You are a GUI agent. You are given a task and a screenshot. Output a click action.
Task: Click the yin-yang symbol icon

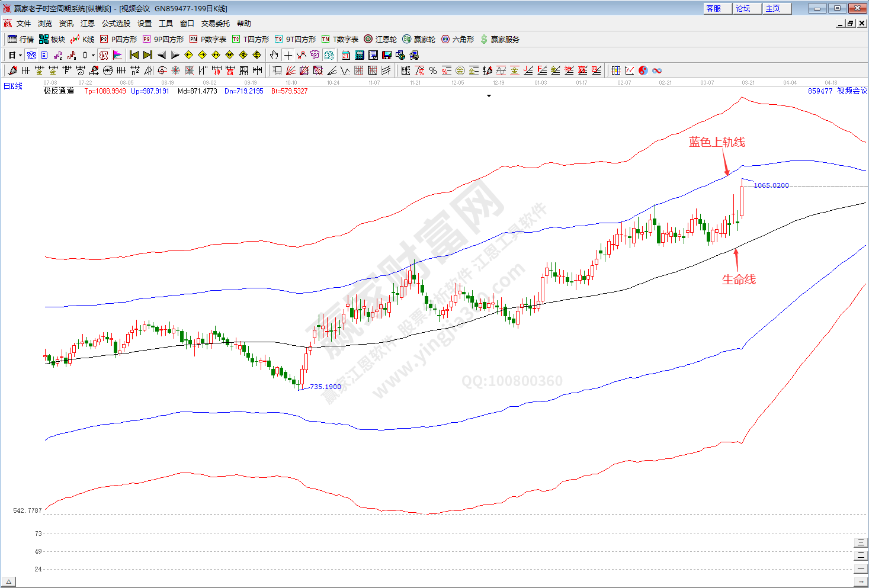tap(643, 70)
